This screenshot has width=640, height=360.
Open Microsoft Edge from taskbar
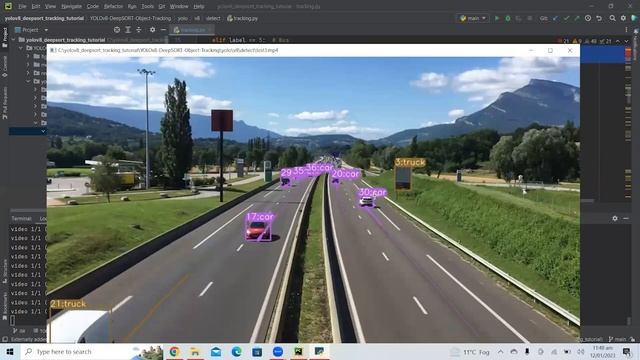[236, 351]
